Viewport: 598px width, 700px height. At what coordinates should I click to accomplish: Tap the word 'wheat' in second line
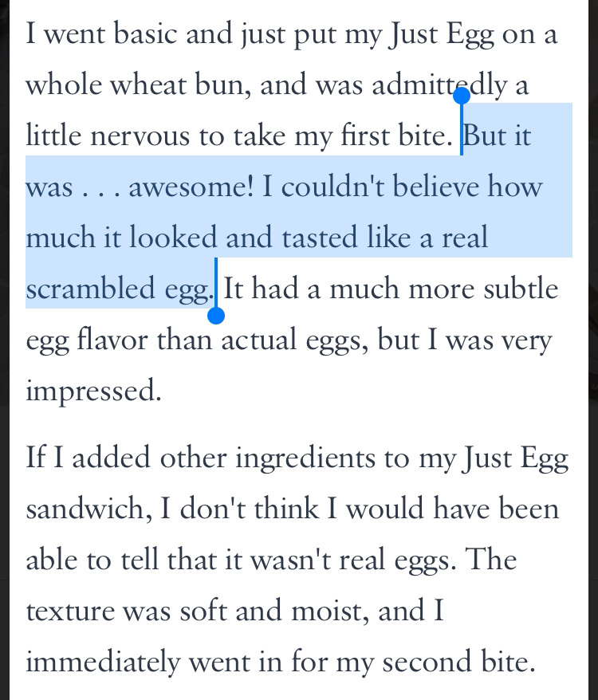click(148, 85)
